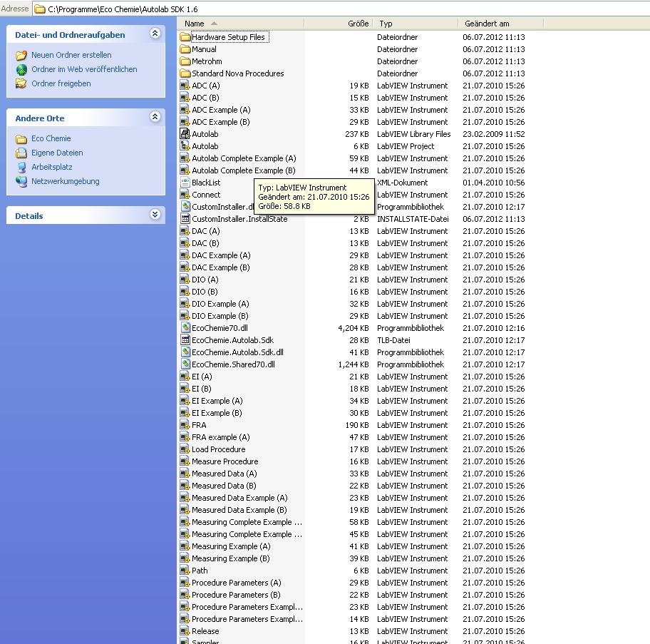Click the Arbeitsplatz computer icon
Image resolution: width=650 pixels, height=644 pixels.
21,167
